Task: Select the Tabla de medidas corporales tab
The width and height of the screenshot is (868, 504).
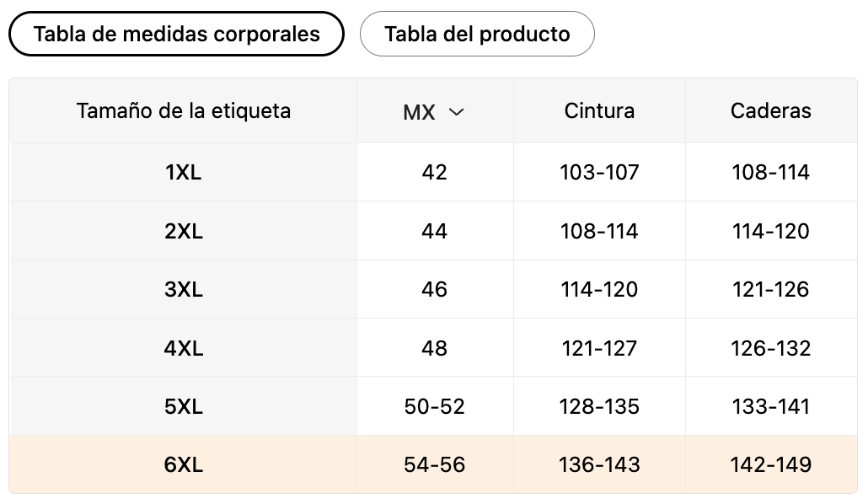Action: tap(176, 34)
